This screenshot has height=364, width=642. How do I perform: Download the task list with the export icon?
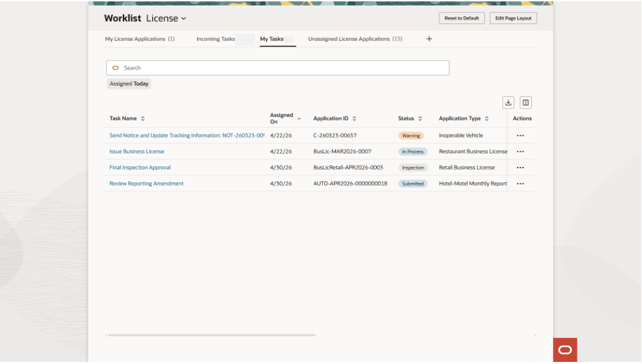(x=508, y=102)
